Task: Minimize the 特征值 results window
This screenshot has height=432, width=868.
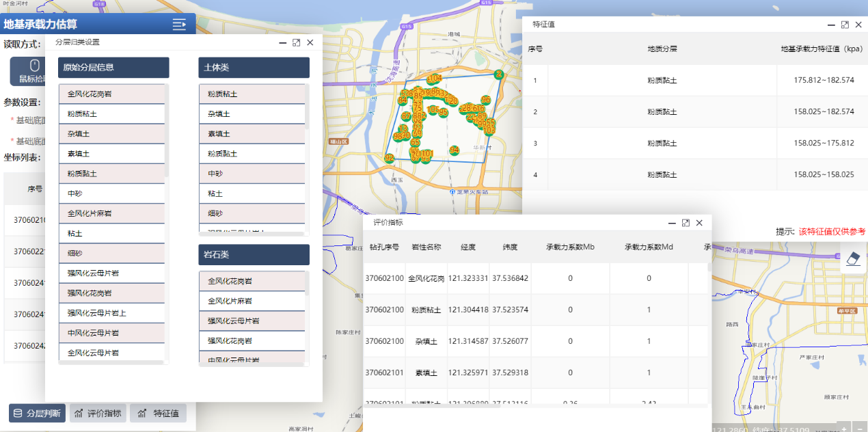Action: pos(831,24)
